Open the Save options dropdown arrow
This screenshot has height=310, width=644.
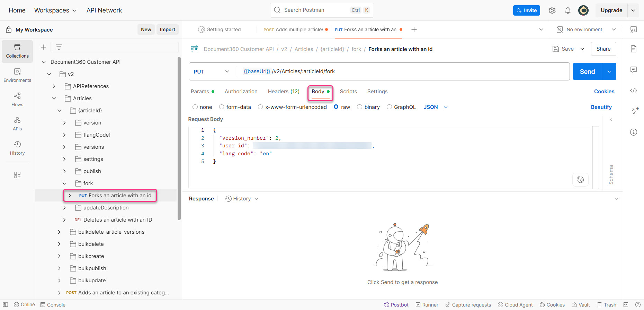(582, 49)
